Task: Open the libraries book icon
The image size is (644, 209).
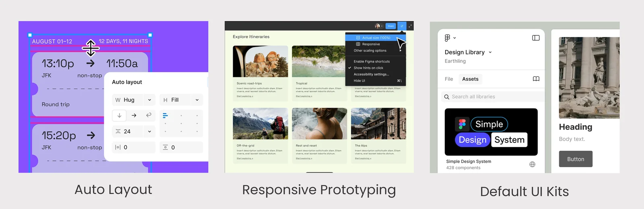Action: [536, 79]
